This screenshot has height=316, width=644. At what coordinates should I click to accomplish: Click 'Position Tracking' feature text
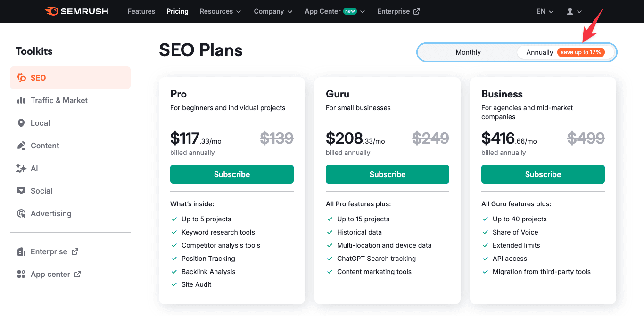[208, 259]
